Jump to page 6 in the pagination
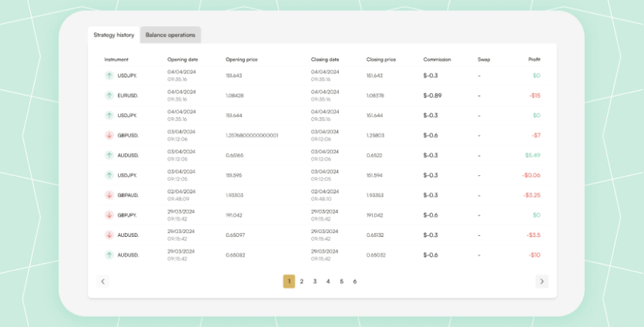 [355, 281]
